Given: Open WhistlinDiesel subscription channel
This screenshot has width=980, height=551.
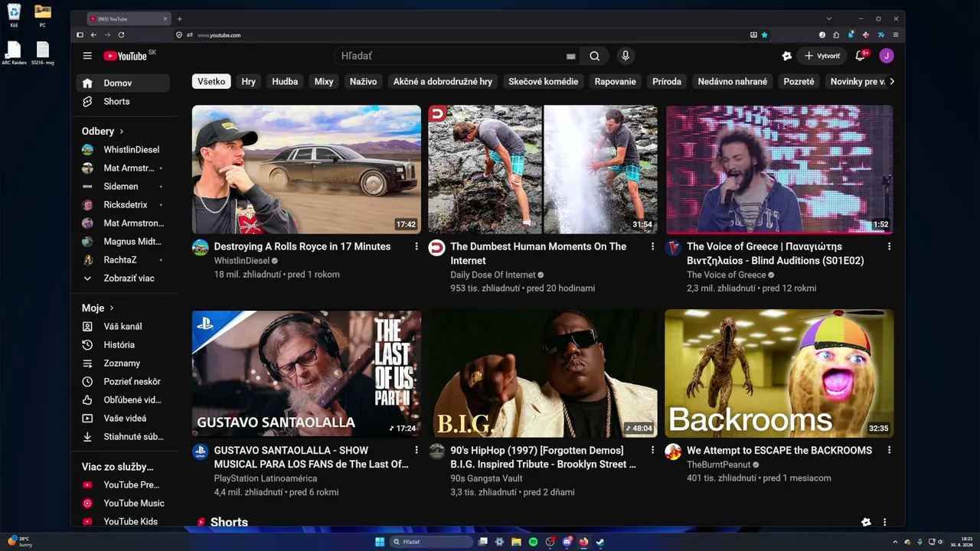Looking at the screenshot, I should click(x=122, y=149).
